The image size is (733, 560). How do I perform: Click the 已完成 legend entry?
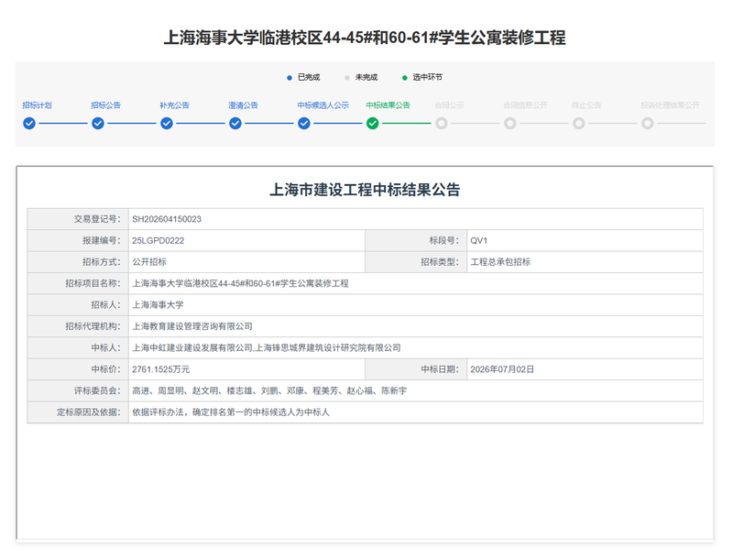[x=303, y=77]
